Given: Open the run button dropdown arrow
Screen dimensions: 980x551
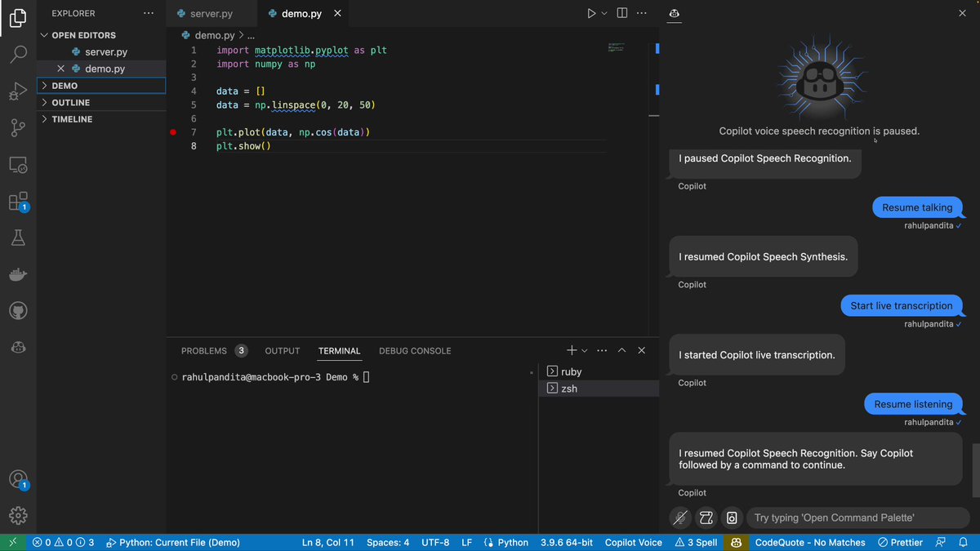Looking at the screenshot, I should [604, 14].
